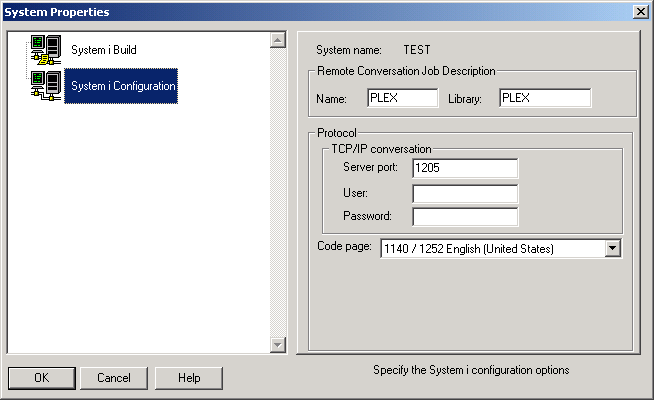Click the TEST system name value

pyautogui.click(x=417, y=49)
